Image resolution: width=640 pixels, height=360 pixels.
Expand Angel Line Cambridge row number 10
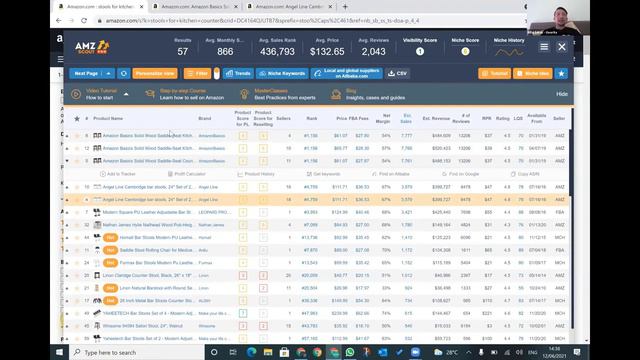(x=67, y=187)
